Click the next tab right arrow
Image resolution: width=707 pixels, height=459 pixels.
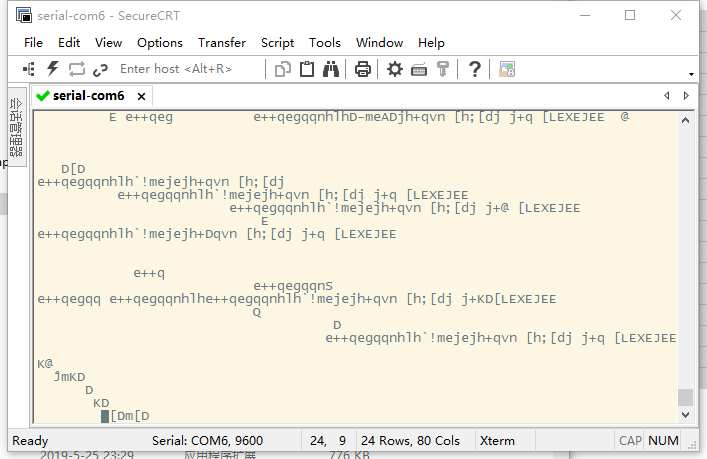point(686,96)
